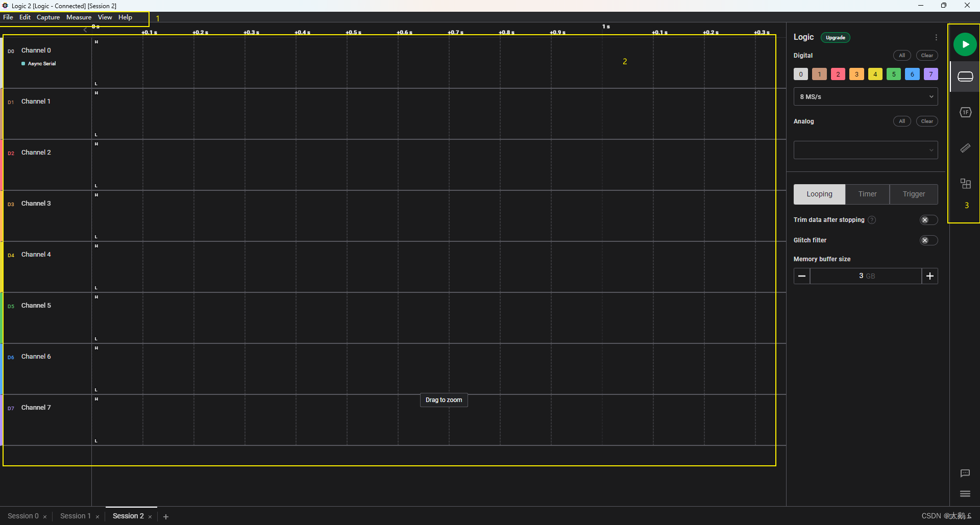
Task: Switch to Session 1 tab
Action: point(76,516)
